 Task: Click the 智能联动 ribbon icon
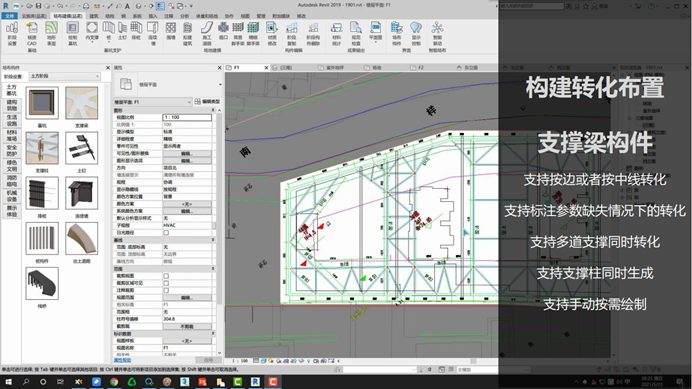[x=437, y=34]
